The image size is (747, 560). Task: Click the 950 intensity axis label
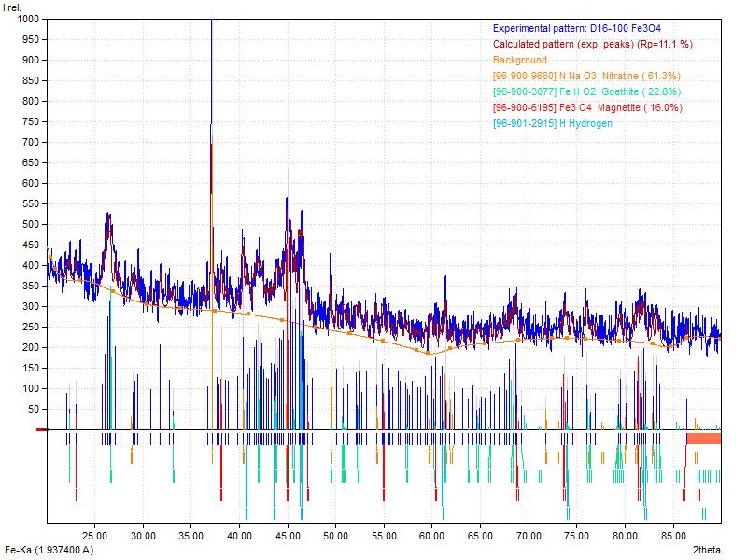31,39
